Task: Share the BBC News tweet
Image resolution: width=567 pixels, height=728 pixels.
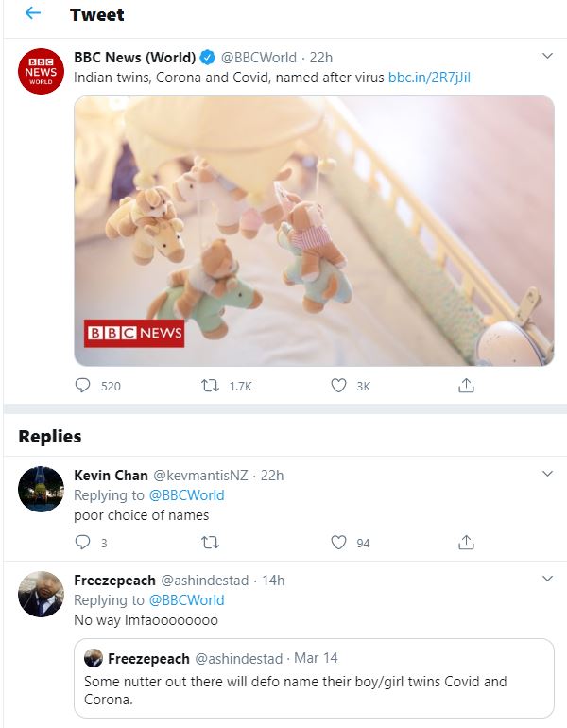Action: (x=466, y=386)
